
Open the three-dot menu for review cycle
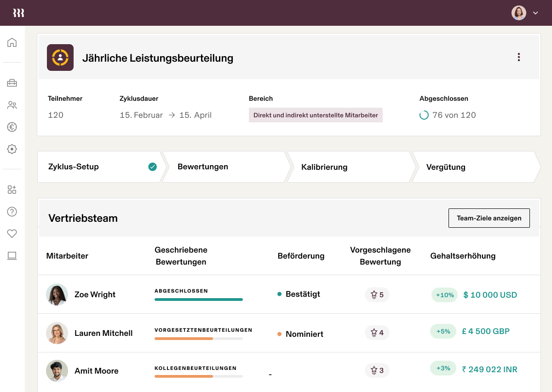519,57
